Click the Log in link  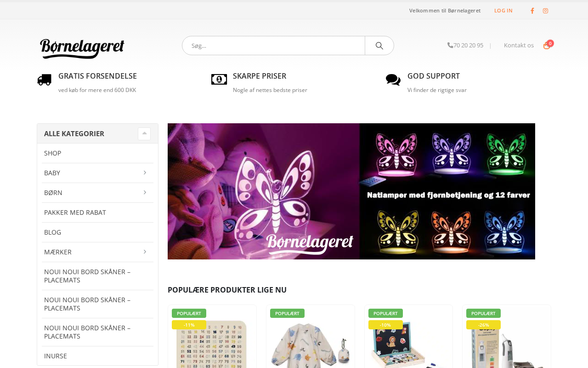point(503,11)
